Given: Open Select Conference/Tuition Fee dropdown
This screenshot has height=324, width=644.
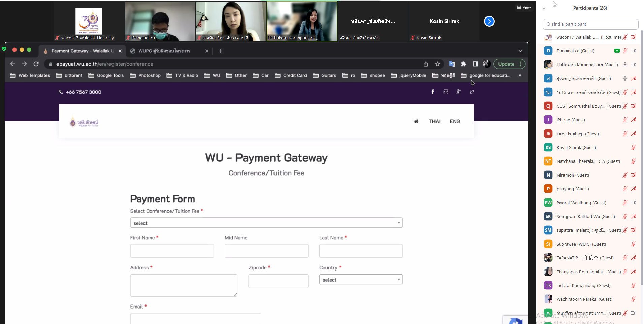Looking at the screenshot, I should 266,223.
